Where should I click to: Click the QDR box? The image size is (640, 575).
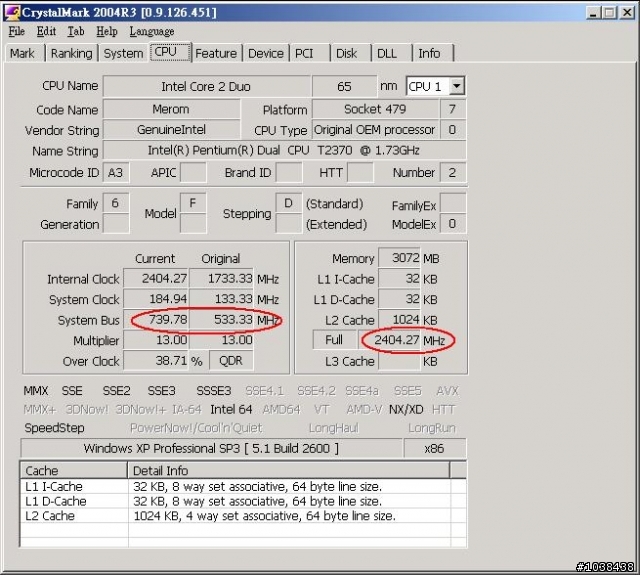click(231, 361)
